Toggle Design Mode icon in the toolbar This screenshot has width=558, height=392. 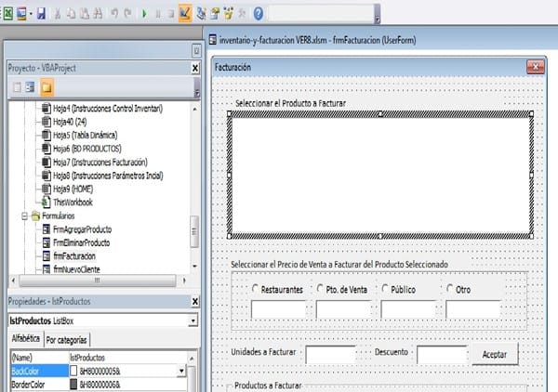pyautogui.click(x=185, y=13)
